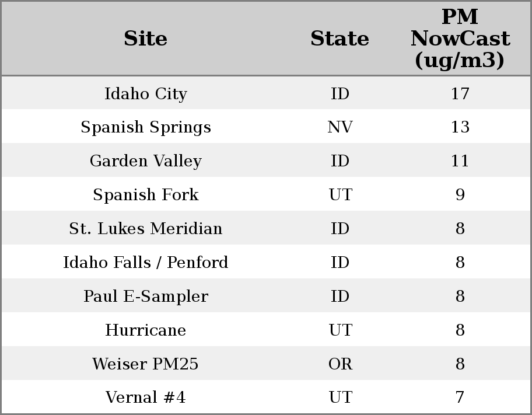Select the Idaho City site cell

145,93
